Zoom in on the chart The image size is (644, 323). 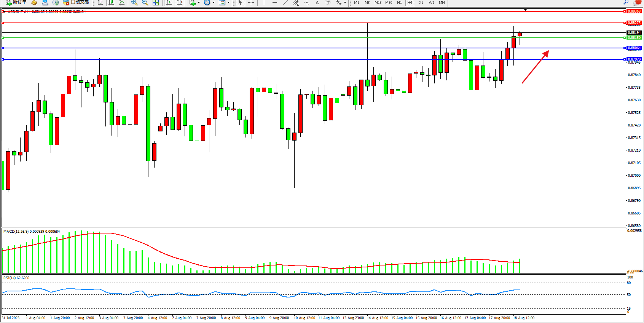tap(134, 3)
